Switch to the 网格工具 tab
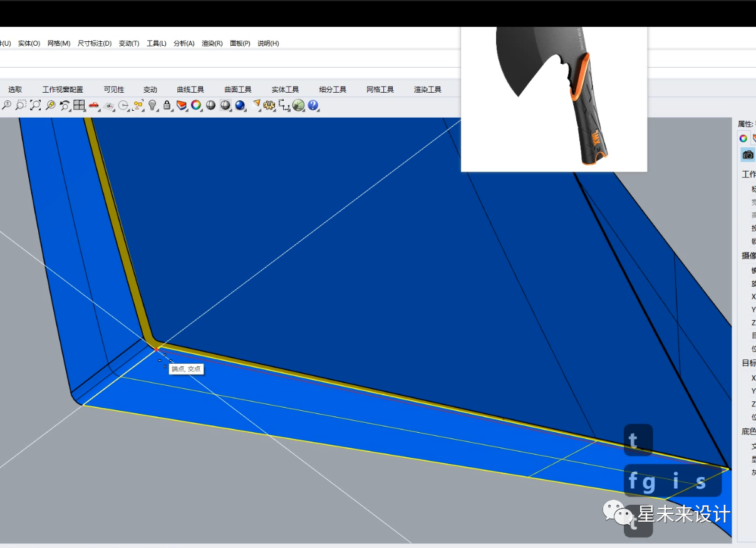 (x=380, y=90)
